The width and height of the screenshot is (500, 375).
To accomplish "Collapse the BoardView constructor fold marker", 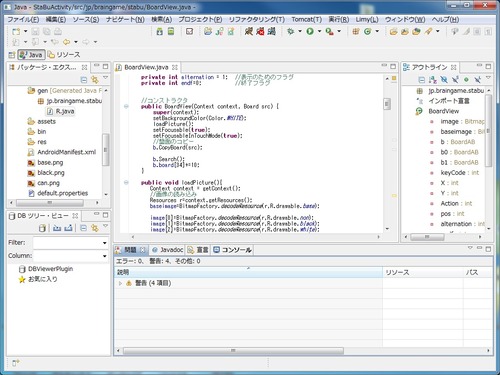I will [126, 106].
